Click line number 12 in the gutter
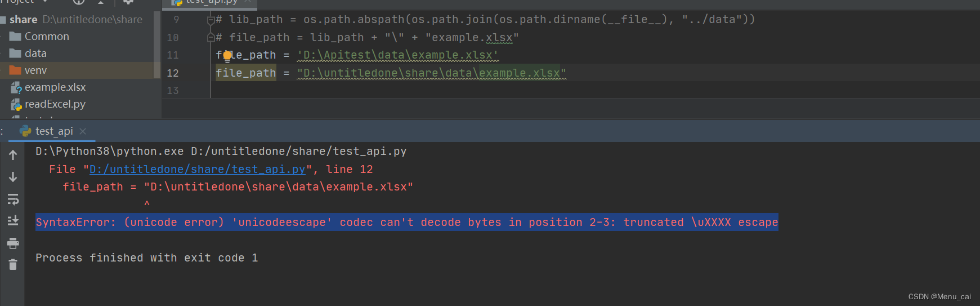The width and height of the screenshot is (980, 306). click(x=173, y=73)
